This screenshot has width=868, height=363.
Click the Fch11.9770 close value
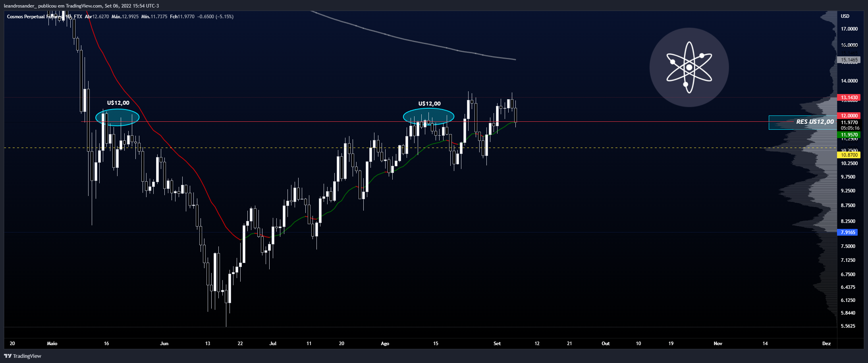182,17
